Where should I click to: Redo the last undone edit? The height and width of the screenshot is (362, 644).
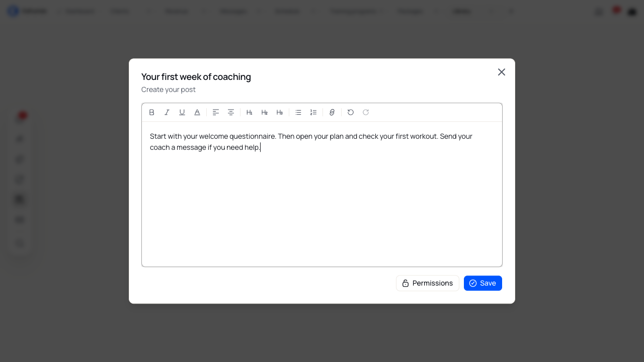click(x=366, y=112)
